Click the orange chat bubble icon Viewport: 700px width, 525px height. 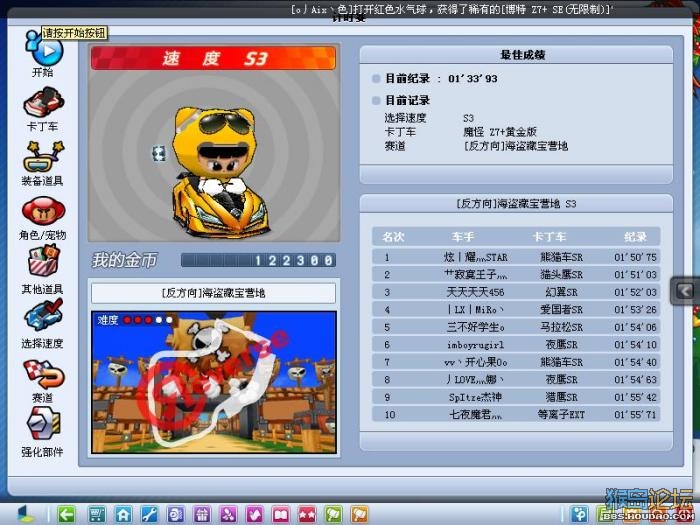point(360,515)
